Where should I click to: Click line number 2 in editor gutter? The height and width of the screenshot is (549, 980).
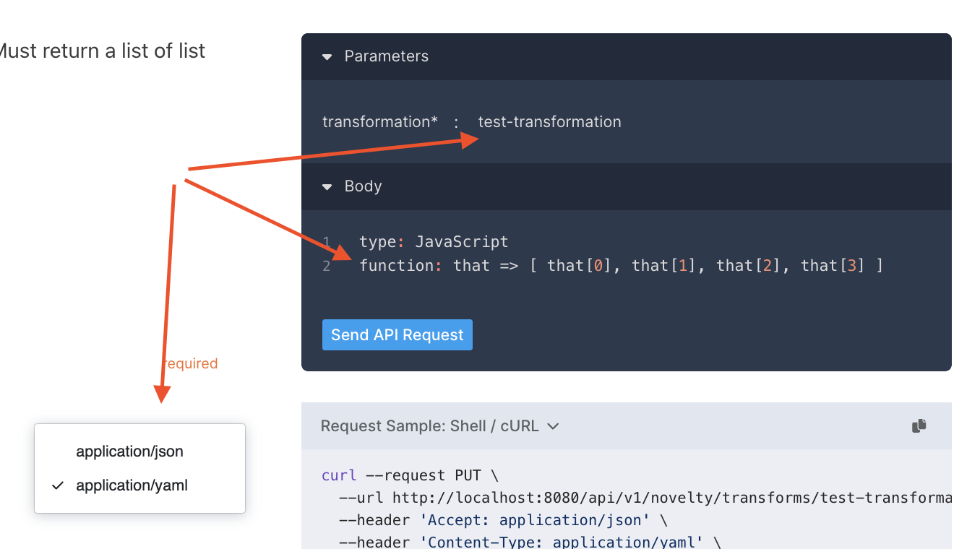[327, 266]
